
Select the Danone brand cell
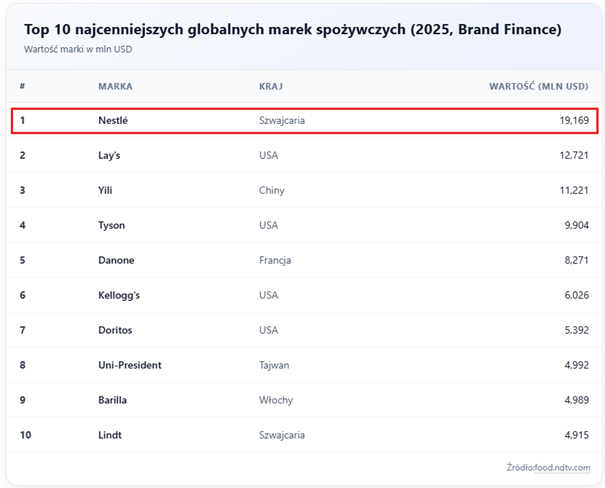116,260
